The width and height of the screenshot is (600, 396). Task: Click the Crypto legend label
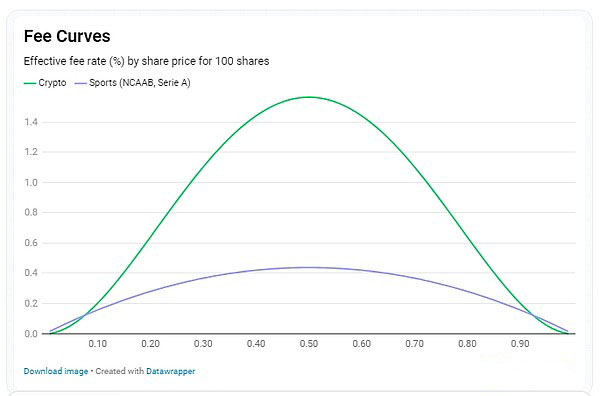[52, 83]
